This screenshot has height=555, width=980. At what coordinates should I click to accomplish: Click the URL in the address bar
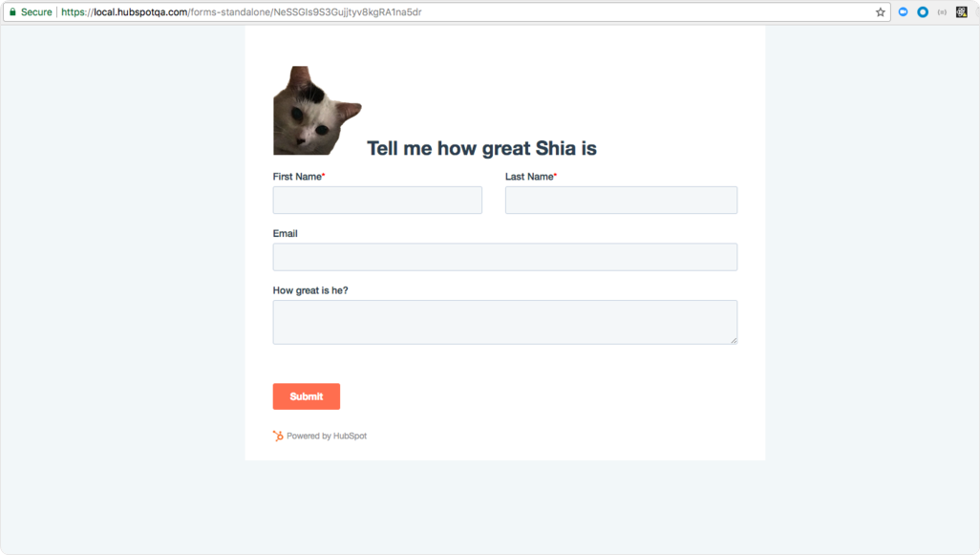click(x=258, y=12)
